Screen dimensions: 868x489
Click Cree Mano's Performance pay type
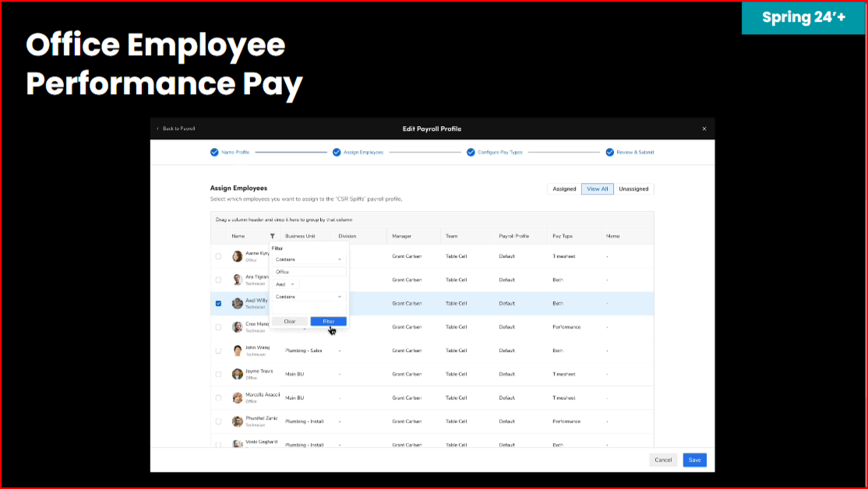(566, 327)
